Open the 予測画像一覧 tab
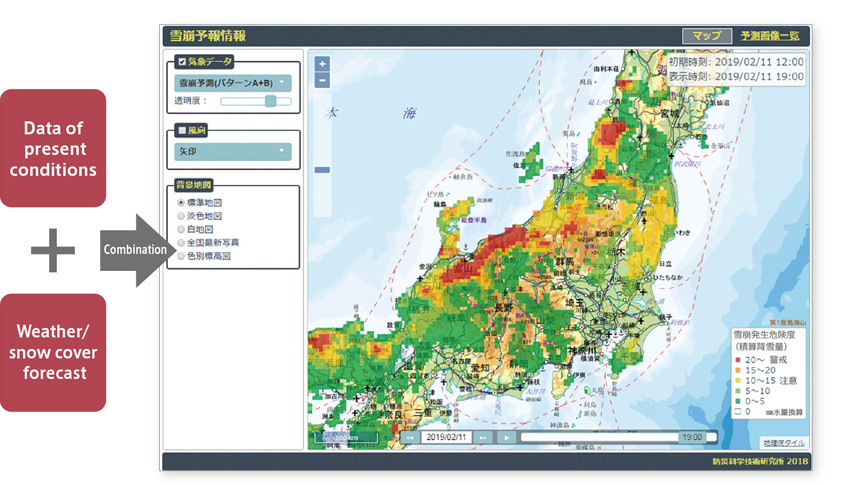Screen dimensions: 849x485 point(770,36)
